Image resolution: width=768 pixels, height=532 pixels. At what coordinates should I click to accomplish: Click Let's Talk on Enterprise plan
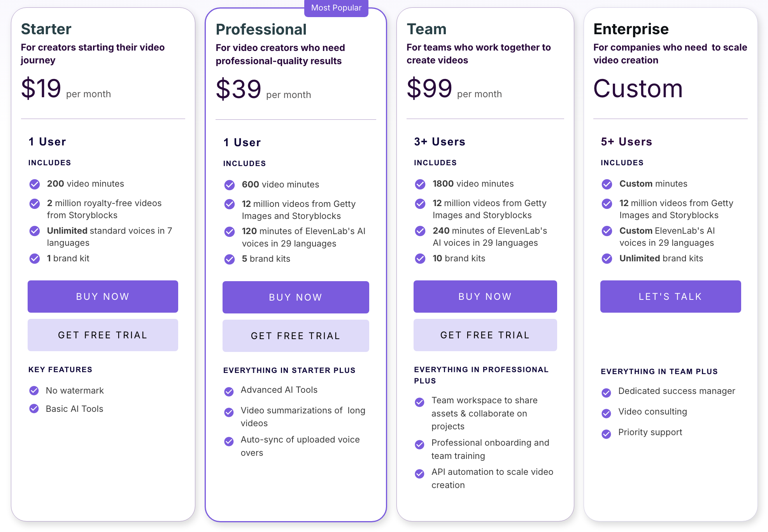670,296
